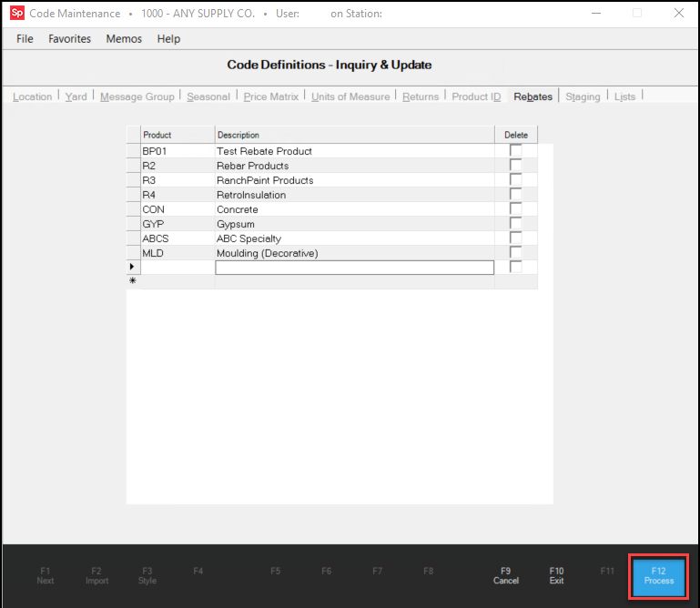
Task: Go to the Message Group tab
Action: click(137, 96)
